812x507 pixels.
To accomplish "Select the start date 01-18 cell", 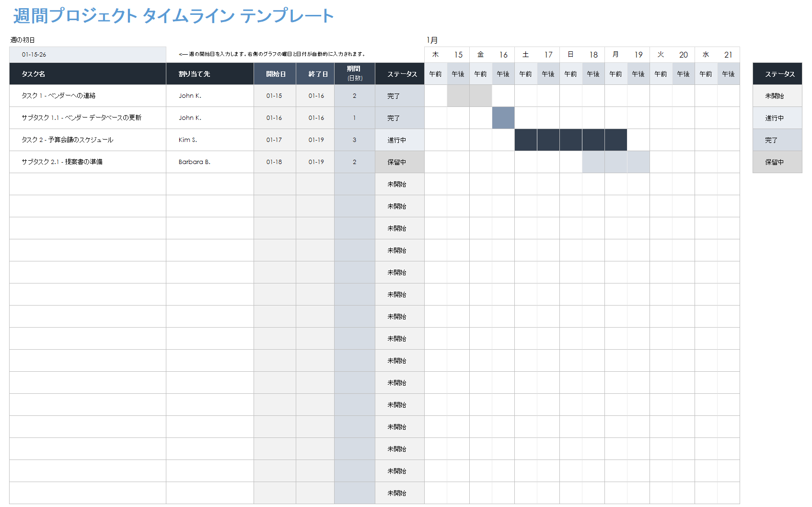I will click(275, 162).
